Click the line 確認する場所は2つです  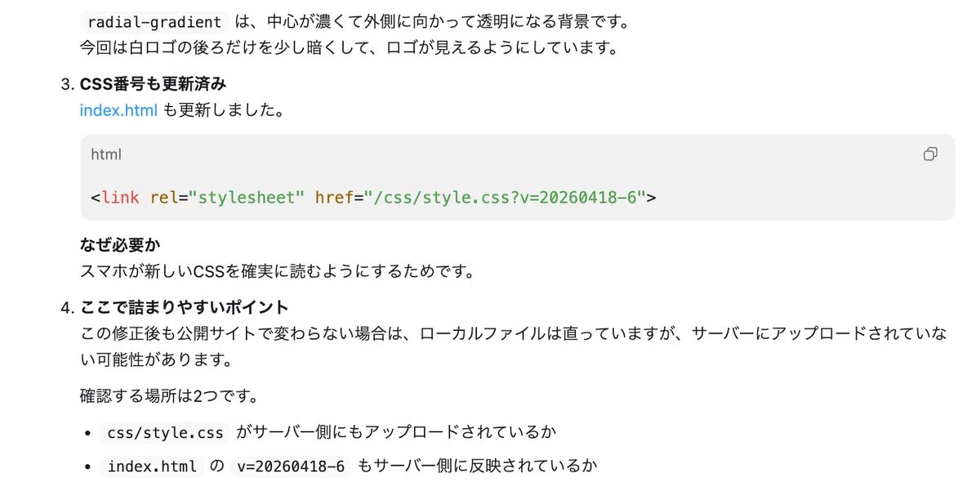170,397
